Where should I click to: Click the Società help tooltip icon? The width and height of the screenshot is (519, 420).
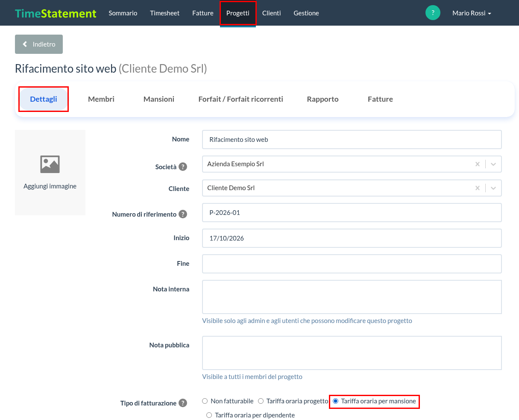click(183, 167)
